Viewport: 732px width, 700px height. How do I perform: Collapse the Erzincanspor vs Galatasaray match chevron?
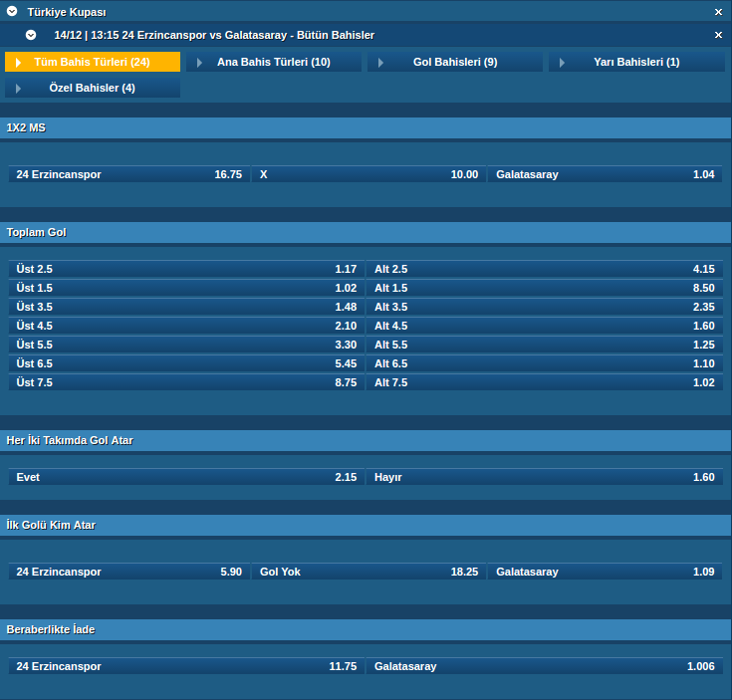point(31,35)
